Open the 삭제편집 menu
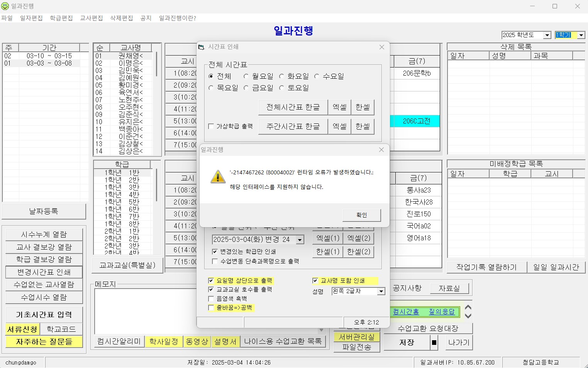The image size is (588, 368). [122, 18]
